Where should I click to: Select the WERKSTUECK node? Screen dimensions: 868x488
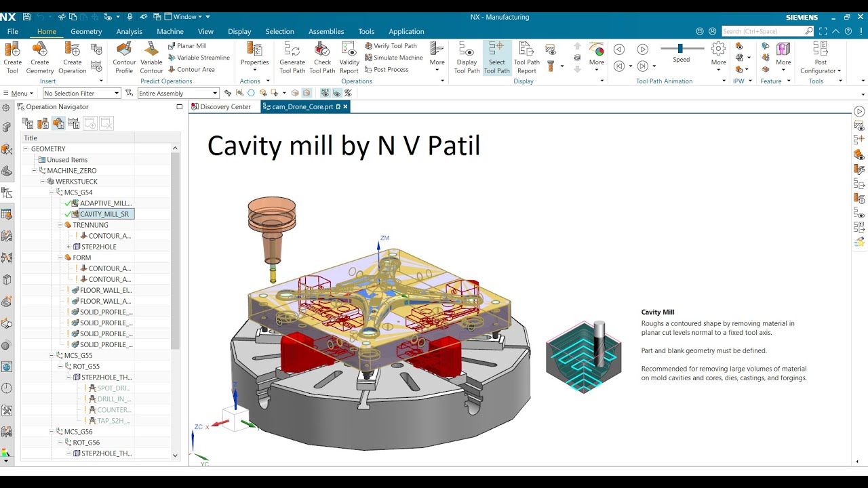point(77,182)
